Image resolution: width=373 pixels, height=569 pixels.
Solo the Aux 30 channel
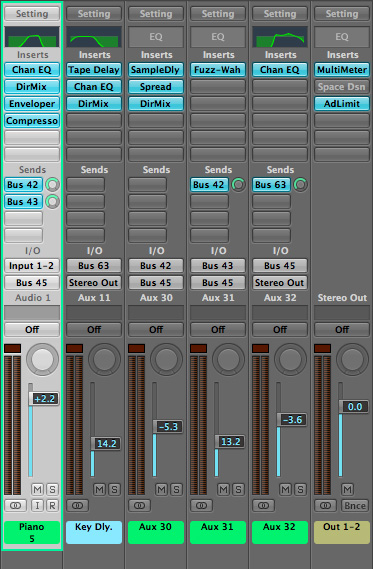point(177,490)
